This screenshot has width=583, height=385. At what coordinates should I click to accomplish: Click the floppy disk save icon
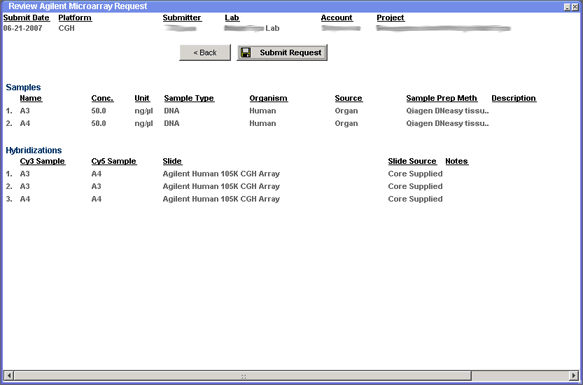pyautogui.click(x=245, y=52)
